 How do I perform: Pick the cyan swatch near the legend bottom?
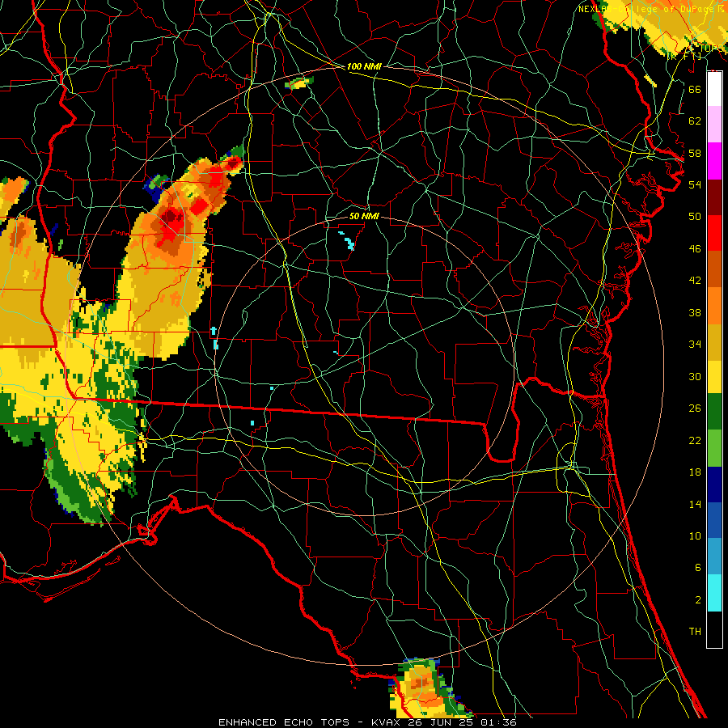point(714,592)
